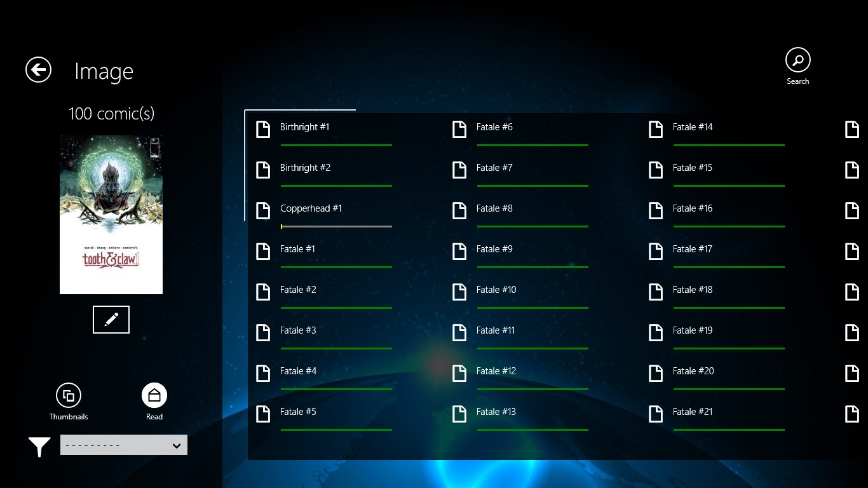Image resolution: width=868 pixels, height=488 pixels.
Task: Select the filter funnel icon
Action: 38,446
